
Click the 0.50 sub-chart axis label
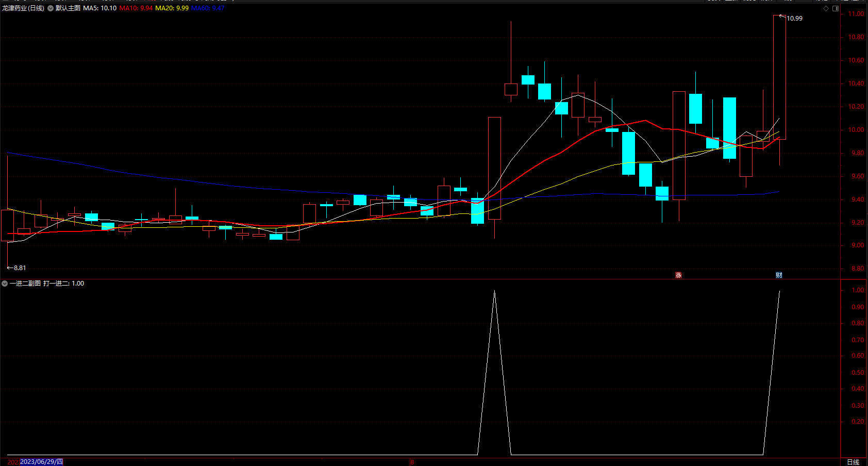tap(858, 373)
